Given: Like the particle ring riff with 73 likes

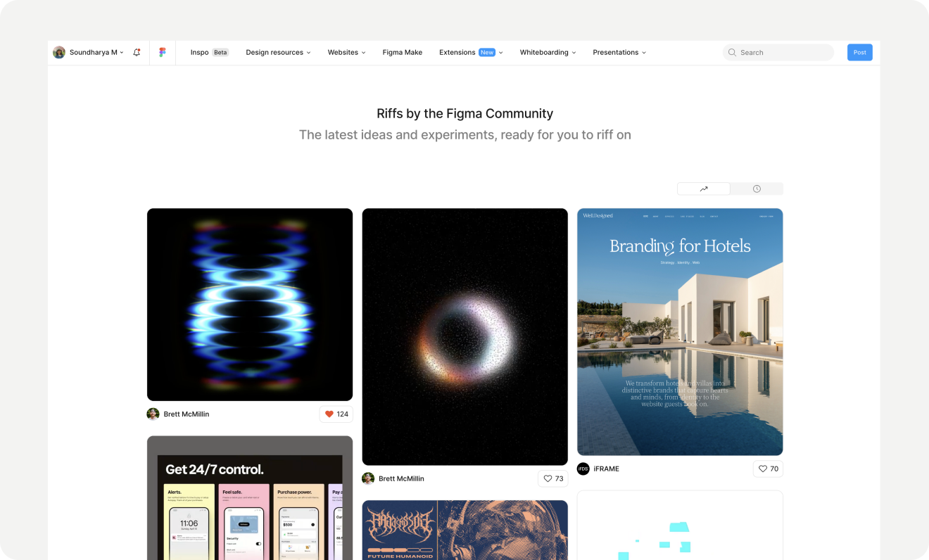Looking at the screenshot, I should pos(552,478).
